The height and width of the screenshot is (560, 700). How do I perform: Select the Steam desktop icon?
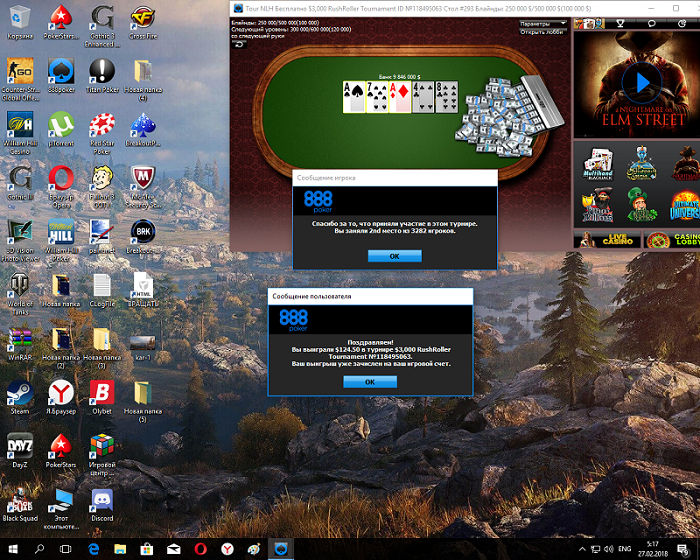20,398
